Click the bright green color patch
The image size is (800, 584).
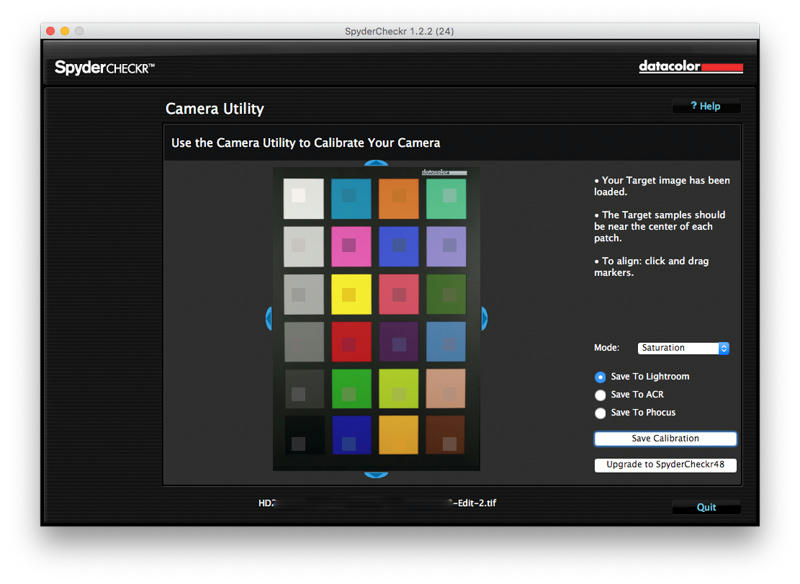351,389
